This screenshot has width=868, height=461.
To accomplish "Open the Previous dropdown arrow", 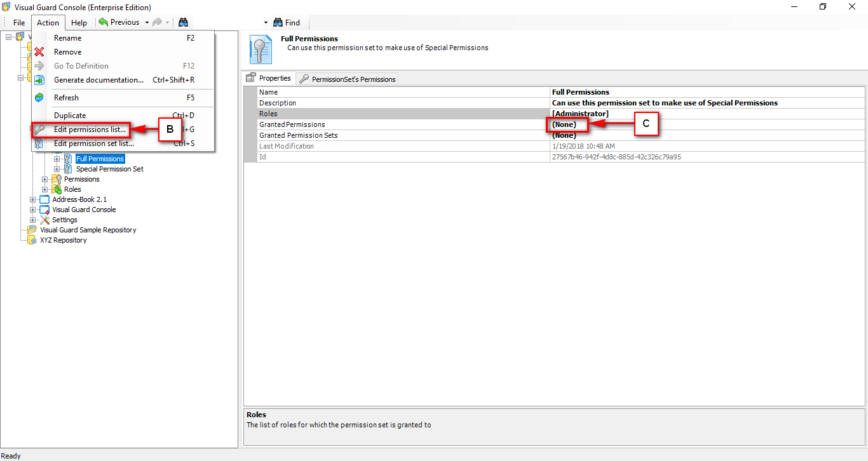I will point(147,22).
